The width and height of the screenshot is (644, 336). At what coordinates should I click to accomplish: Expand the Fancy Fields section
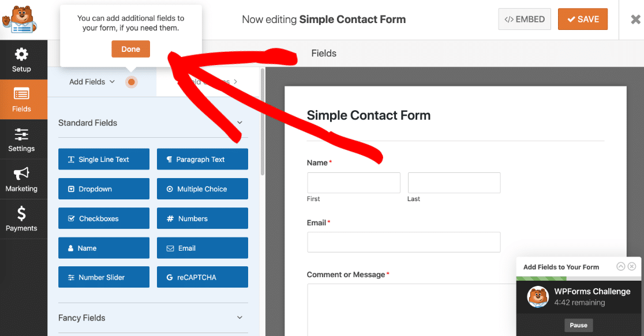240,318
